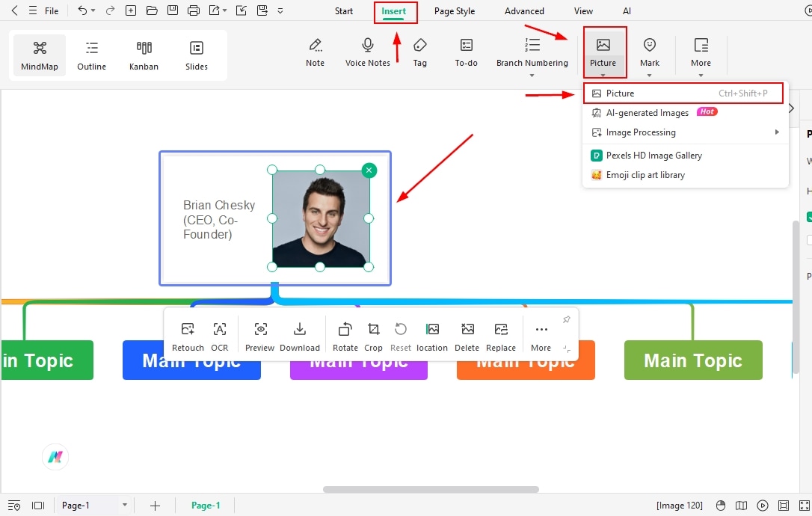Screen dimensions: 812x516
Task: Expand the right sidebar panel chevron
Action: 790,108
